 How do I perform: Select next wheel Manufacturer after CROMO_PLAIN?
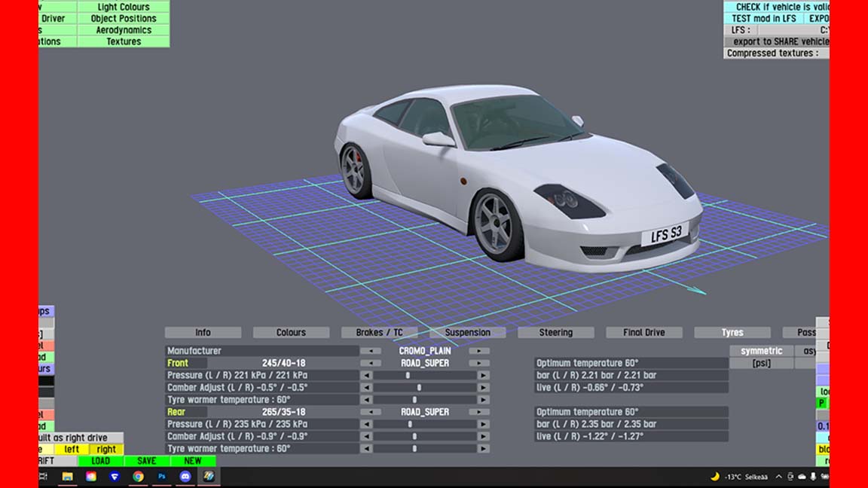(x=479, y=351)
